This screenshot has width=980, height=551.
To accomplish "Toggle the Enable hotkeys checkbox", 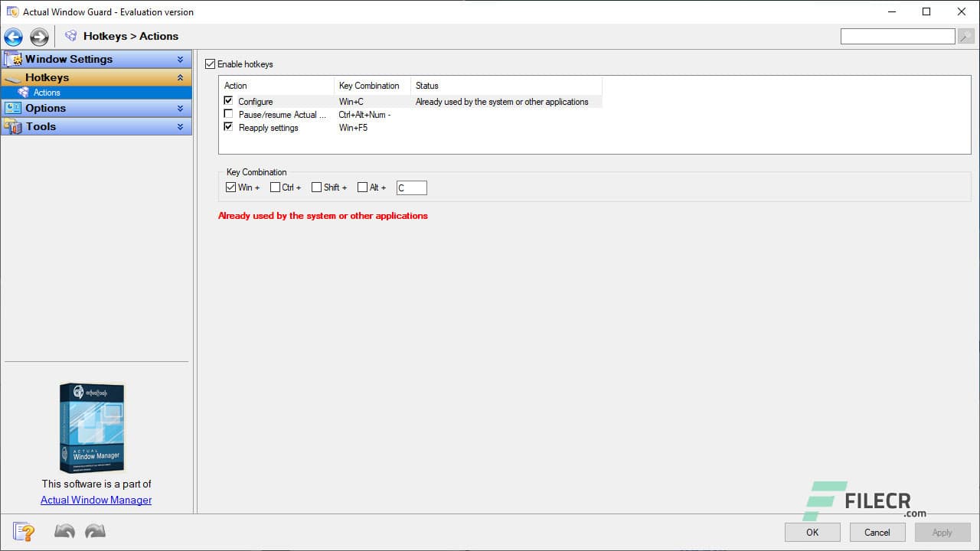I will 211,64.
